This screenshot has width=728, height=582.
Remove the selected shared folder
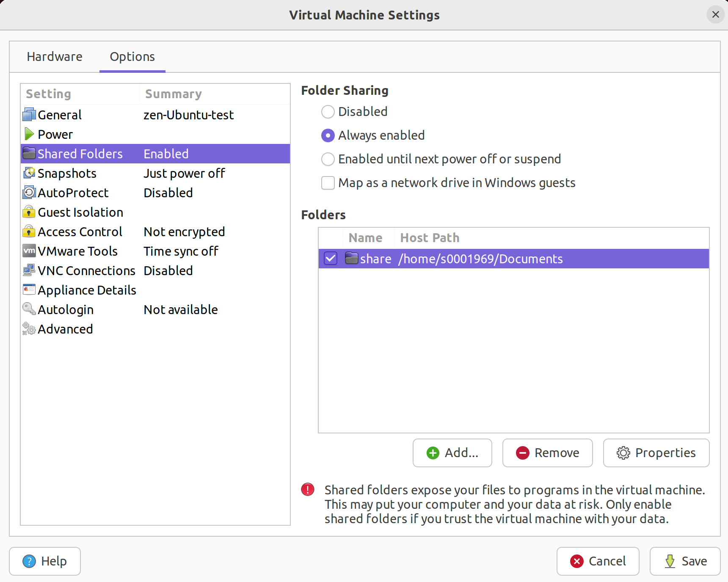547,453
